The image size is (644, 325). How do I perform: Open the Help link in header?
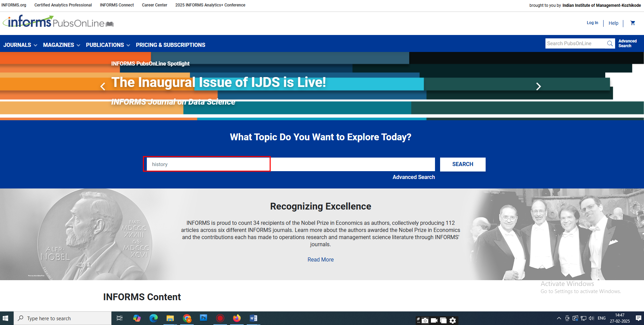click(x=613, y=23)
